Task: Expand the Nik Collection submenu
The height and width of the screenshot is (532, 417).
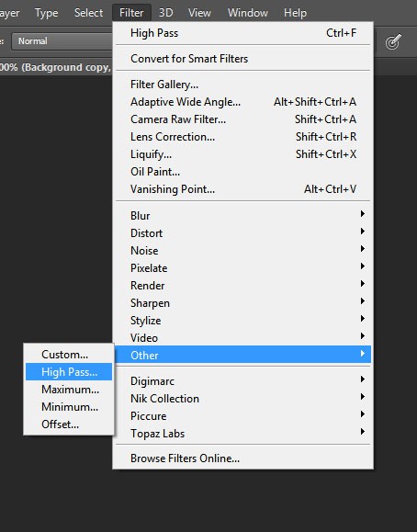Action: (242, 399)
